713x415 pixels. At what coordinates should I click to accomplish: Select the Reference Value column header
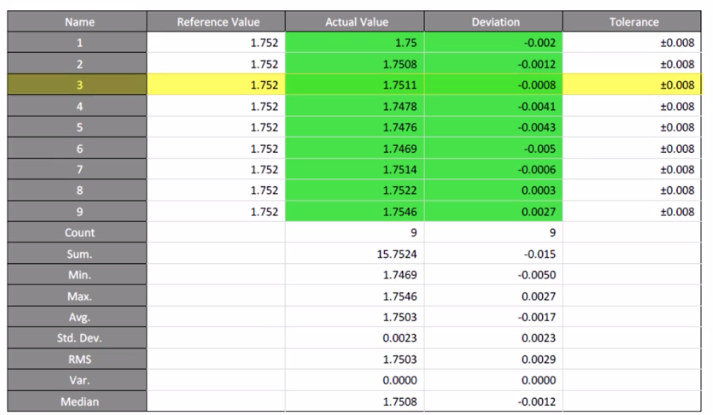[x=216, y=22]
